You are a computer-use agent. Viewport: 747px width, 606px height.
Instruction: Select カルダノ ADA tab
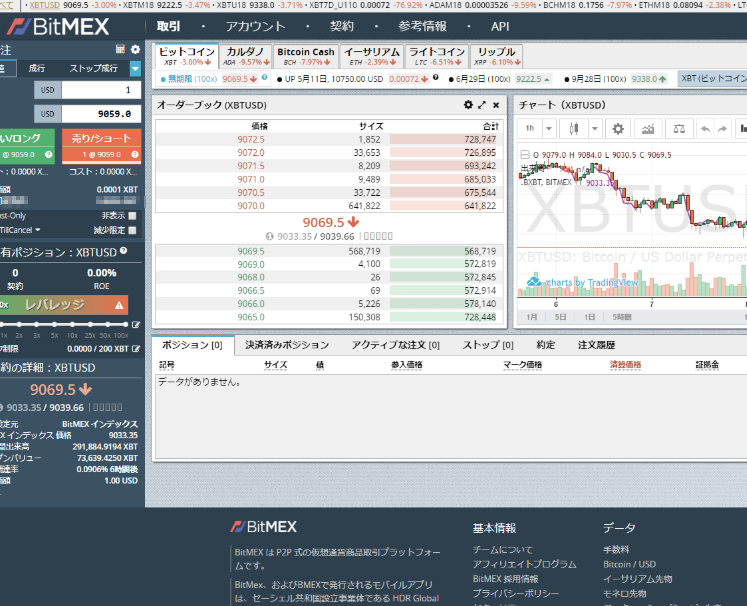[246, 56]
